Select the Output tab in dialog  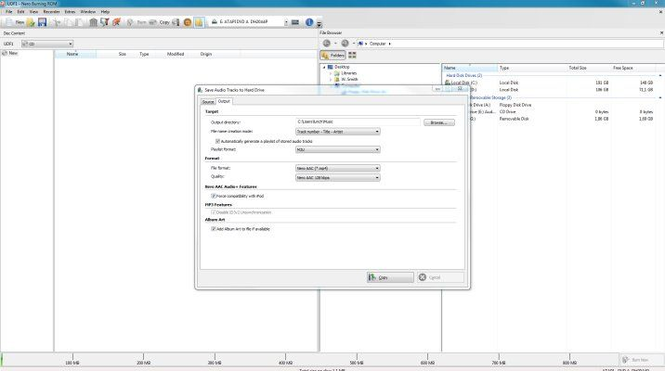click(x=224, y=101)
